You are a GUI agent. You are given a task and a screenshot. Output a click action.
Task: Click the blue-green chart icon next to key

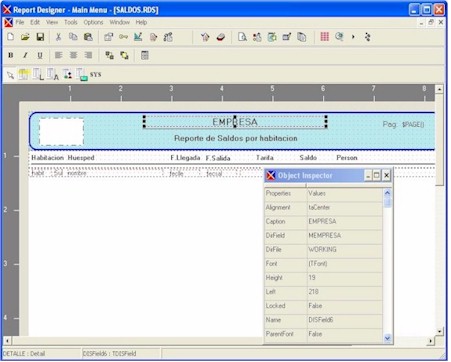point(138,37)
